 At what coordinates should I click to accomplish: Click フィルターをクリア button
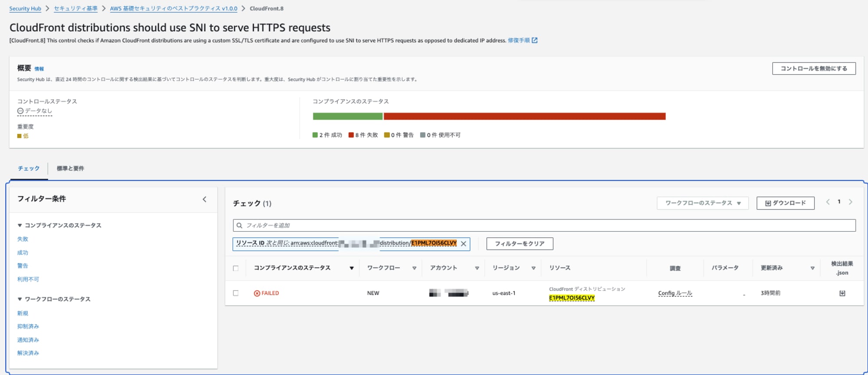(519, 244)
